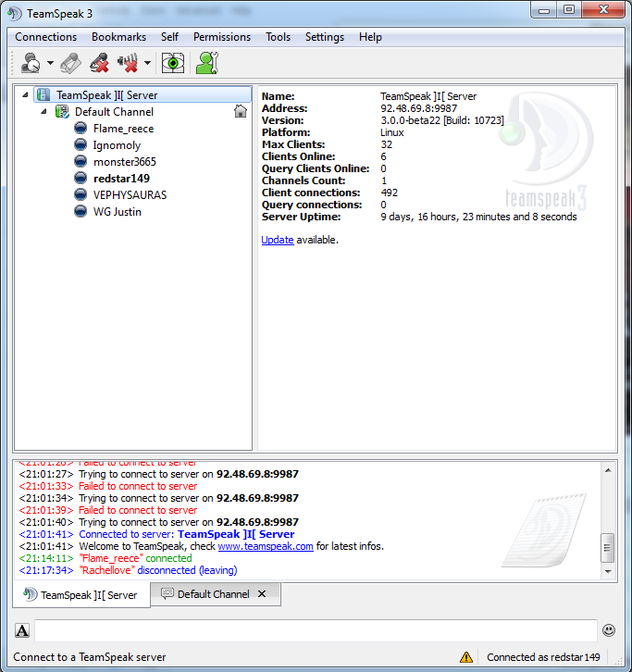The width and height of the screenshot is (632, 672).
Task: Click the status orb beside WG Justin
Action: tap(81, 212)
